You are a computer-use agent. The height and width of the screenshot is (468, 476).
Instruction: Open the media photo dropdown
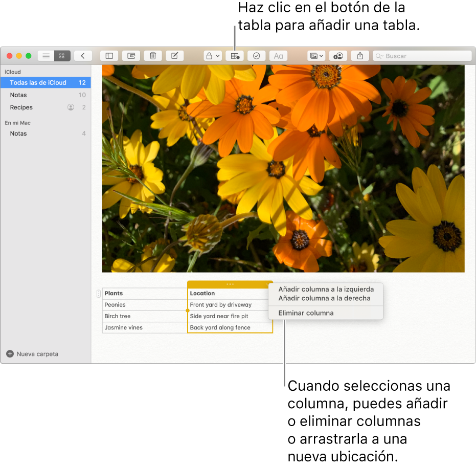point(316,56)
